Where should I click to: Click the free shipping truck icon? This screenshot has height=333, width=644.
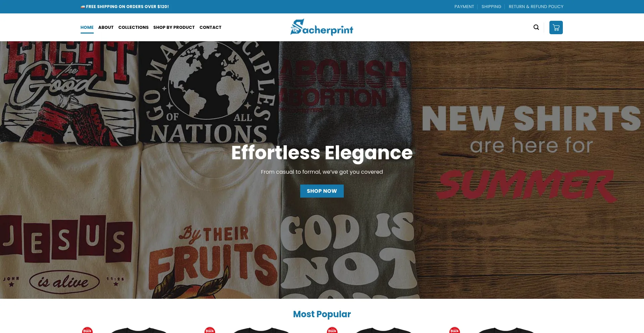coord(83,7)
